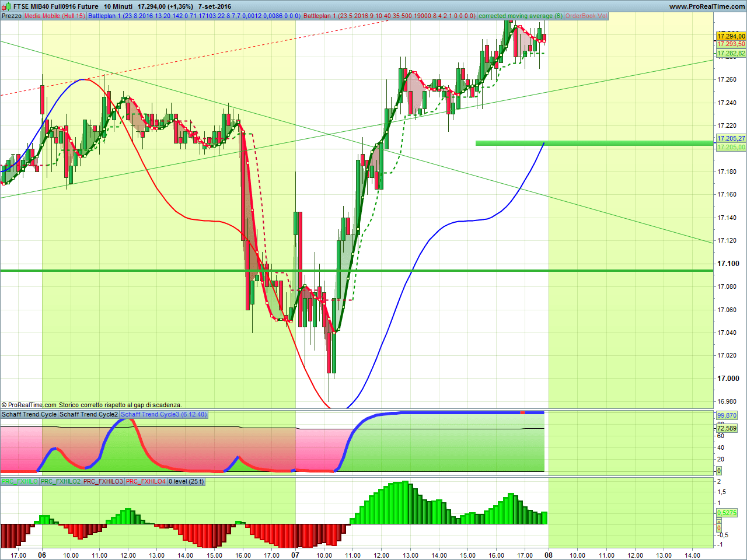Select the red 17.293,50 price tag
The height and width of the screenshot is (560, 747).
pyautogui.click(x=731, y=44)
